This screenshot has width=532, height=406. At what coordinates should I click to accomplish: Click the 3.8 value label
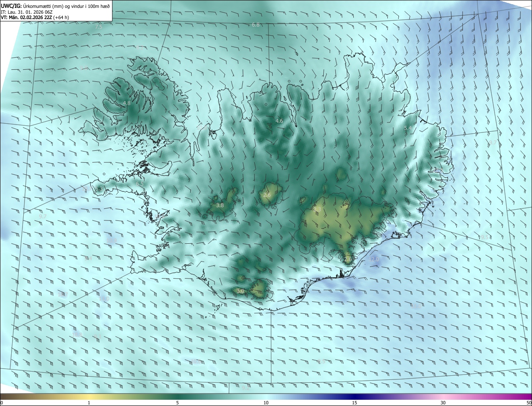220,205
